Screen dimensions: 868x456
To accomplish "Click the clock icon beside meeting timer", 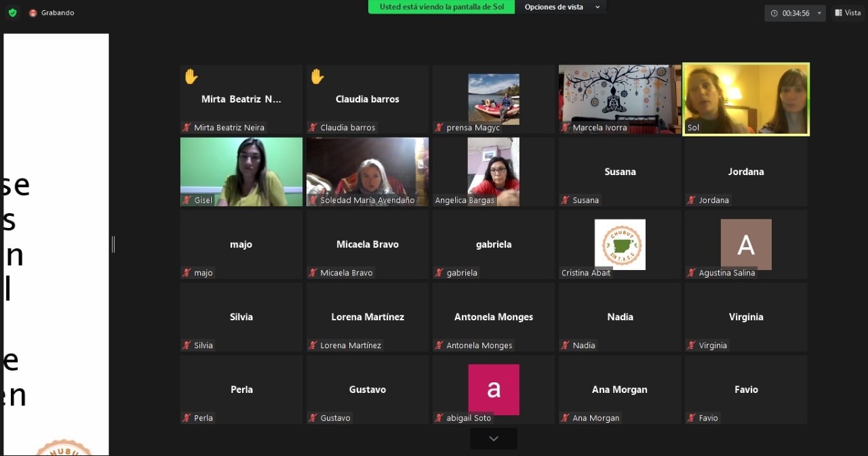I will [774, 14].
